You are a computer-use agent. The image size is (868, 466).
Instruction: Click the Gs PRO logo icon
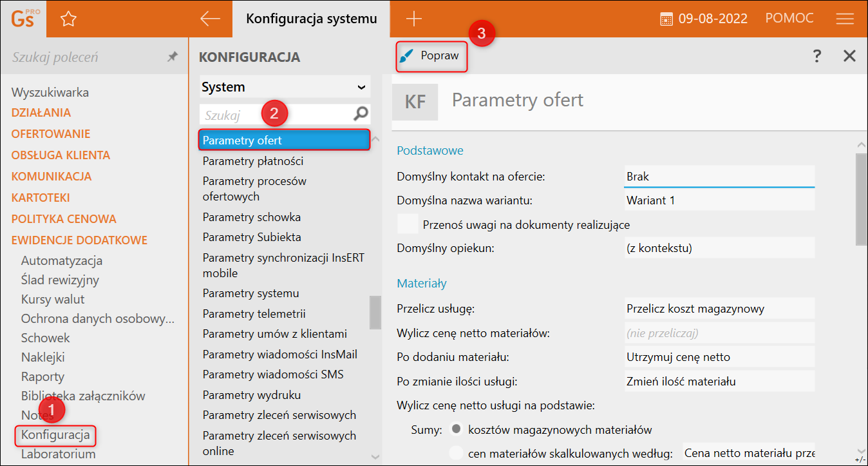(24, 18)
